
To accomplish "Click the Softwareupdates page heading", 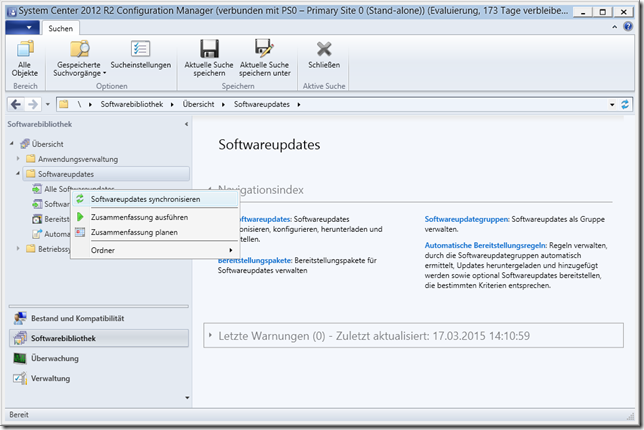I will [269, 145].
